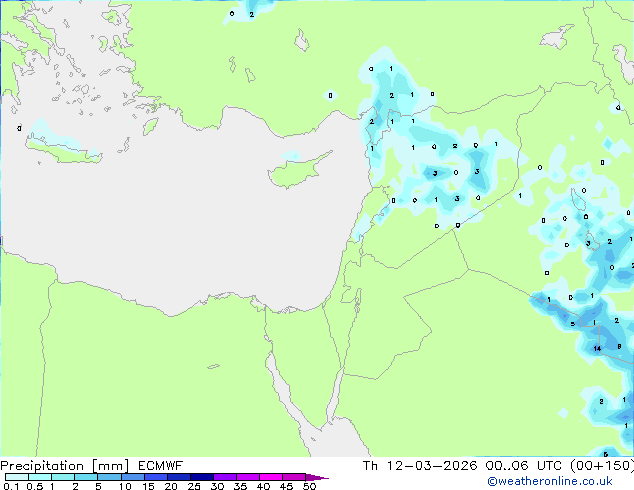This screenshot has width=634, height=490.
Task: Click the legend label 0.1
Action: pyautogui.click(x=11, y=486)
